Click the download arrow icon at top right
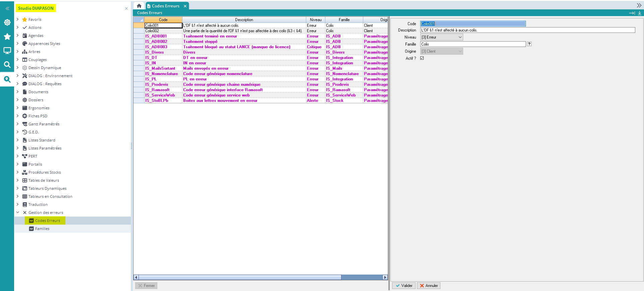Screen dimensions: 644x291 tap(639, 13)
